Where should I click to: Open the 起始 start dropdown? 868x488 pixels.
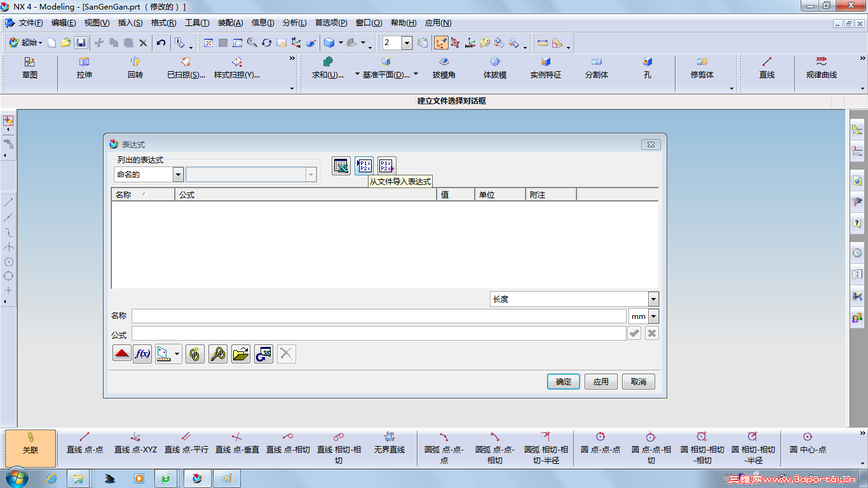[x=25, y=43]
